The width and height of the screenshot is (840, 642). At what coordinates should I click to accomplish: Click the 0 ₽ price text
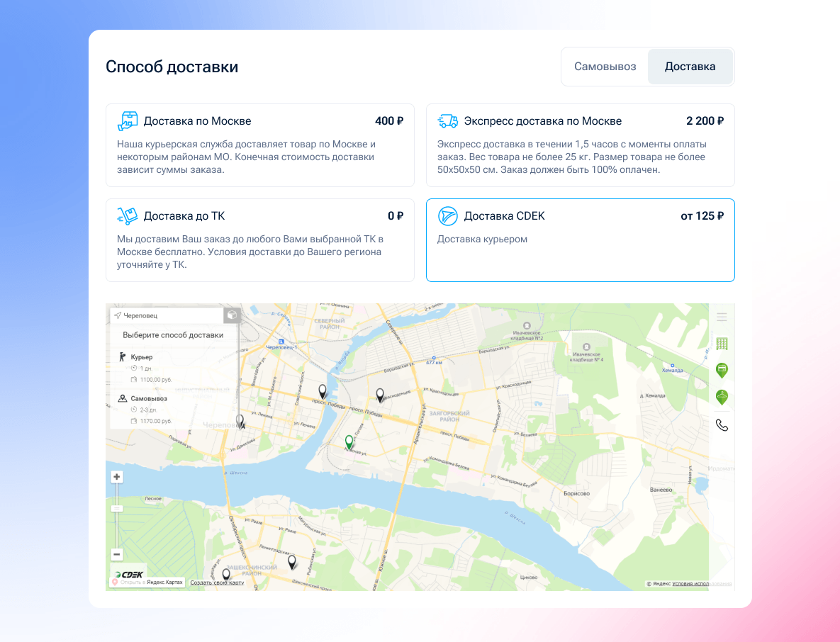[396, 216]
